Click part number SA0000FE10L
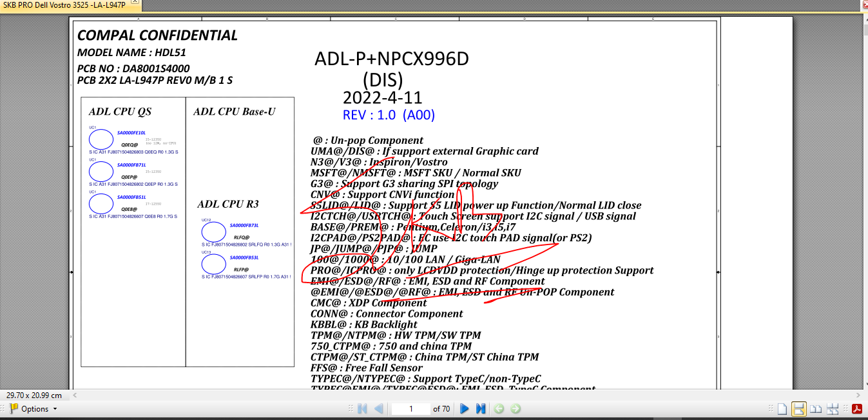Viewport: 868px width, 420px height. pos(131,133)
